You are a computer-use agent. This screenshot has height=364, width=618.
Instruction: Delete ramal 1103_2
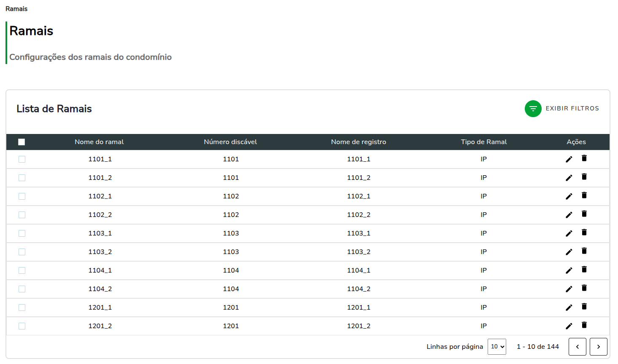click(x=584, y=251)
